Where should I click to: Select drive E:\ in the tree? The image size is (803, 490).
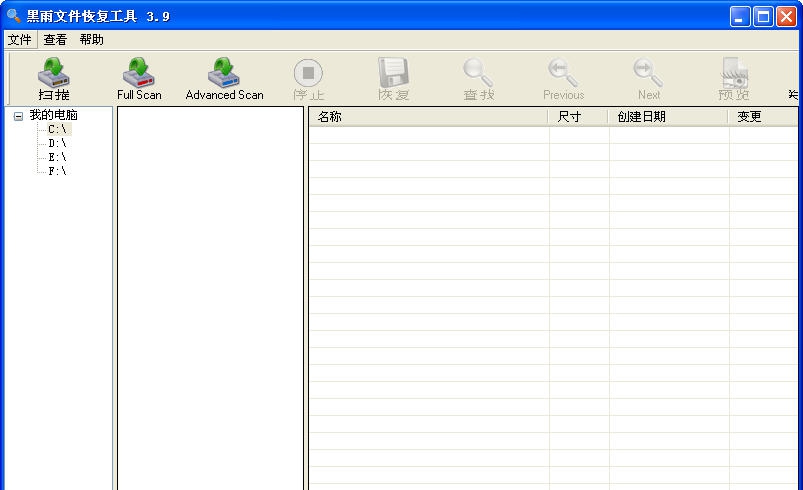(x=57, y=157)
